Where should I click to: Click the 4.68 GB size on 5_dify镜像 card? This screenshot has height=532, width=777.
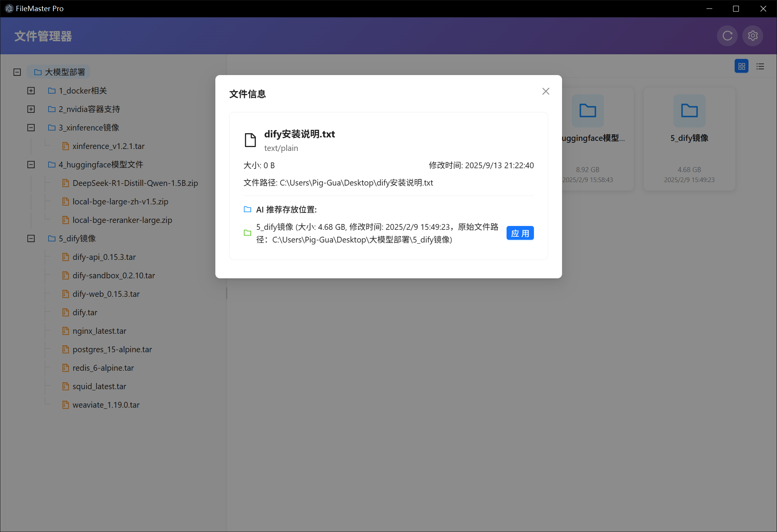pyautogui.click(x=689, y=170)
